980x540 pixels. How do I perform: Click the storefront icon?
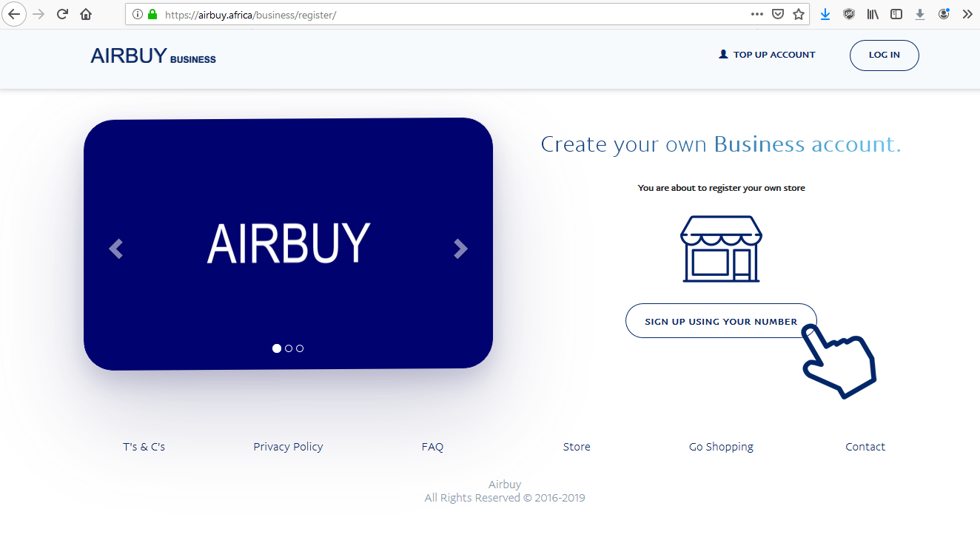721,249
